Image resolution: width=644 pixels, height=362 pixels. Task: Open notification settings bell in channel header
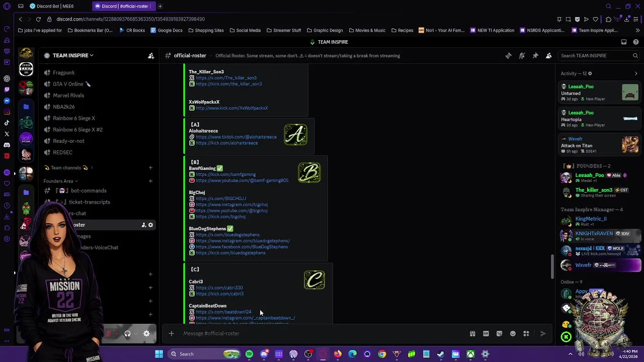(522, 56)
